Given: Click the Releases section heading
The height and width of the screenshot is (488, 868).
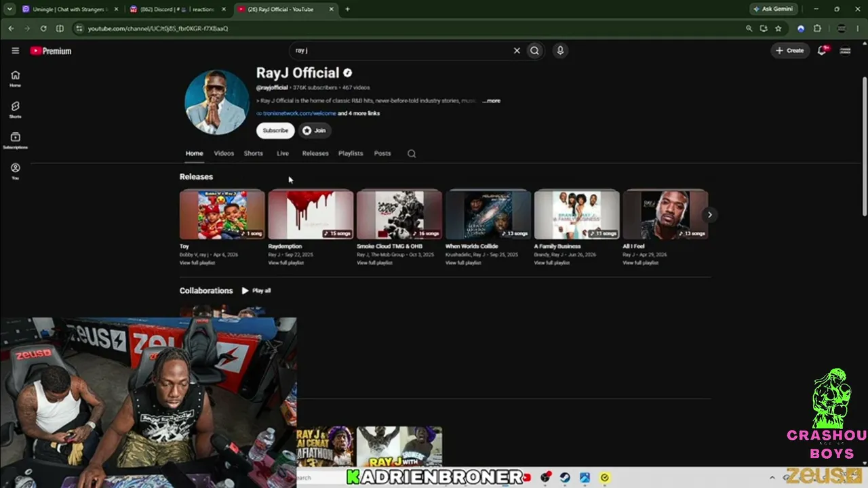Looking at the screenshot, I should pyautogui.click(x=196, y=177).
